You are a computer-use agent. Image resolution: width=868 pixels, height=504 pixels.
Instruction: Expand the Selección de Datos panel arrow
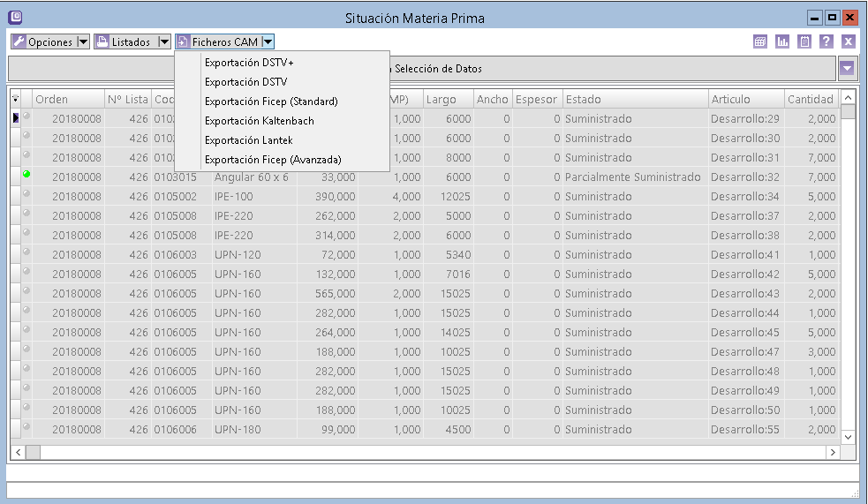(847, 69)
